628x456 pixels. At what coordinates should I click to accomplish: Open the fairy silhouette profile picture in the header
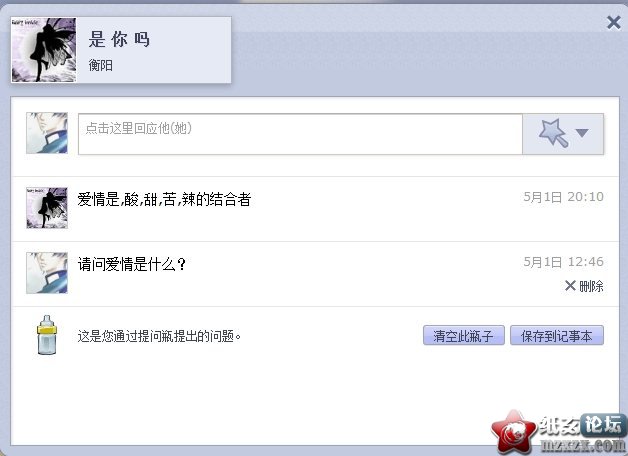[44, 50]
